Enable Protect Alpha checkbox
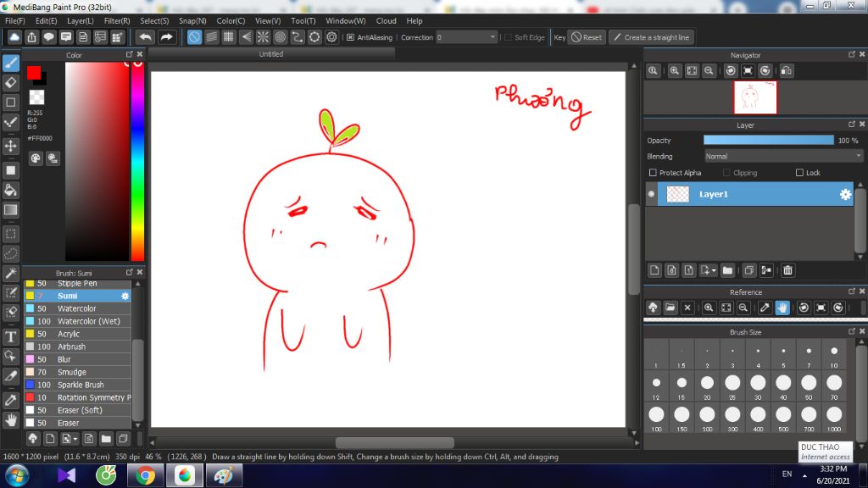 pos(653,173)
